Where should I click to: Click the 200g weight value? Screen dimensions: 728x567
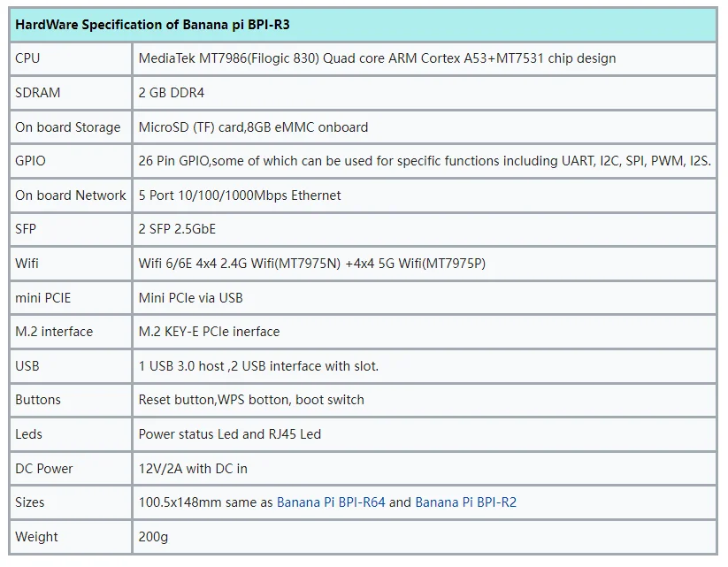click(153, 537)
